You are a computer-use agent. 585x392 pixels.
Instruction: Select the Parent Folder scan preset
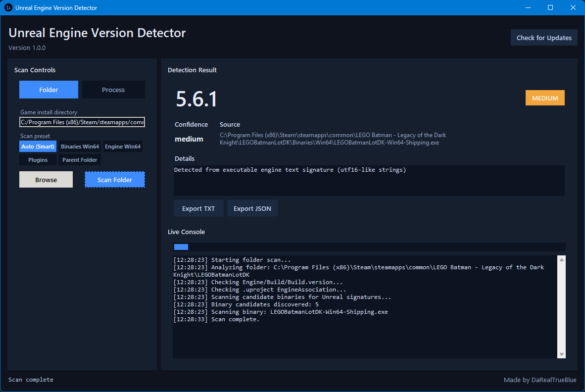coord(80,160)
